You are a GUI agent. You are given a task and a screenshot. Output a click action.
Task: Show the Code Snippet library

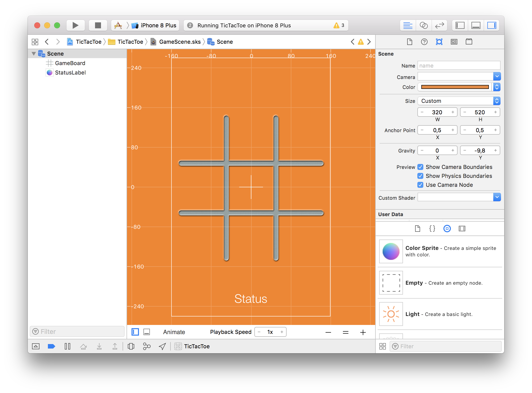coord(432,229)
